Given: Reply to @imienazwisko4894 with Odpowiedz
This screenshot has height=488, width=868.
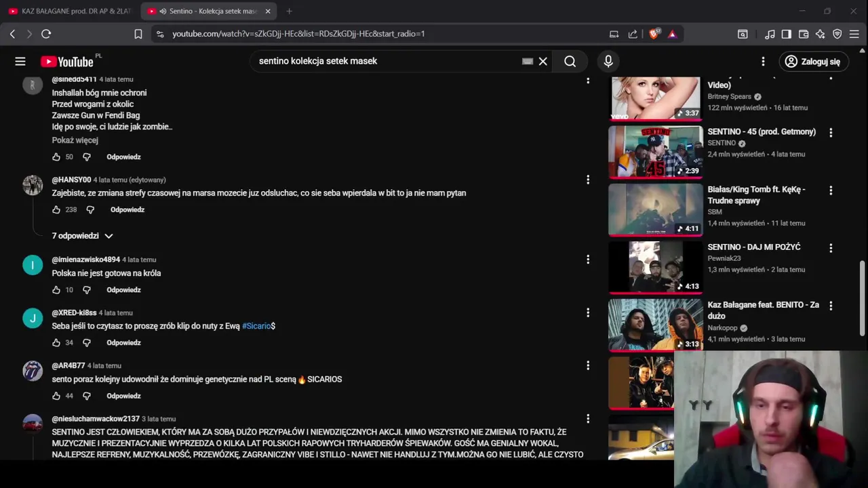Looking at the screenshot, I should pyautogui.click(x=123, y=290).
